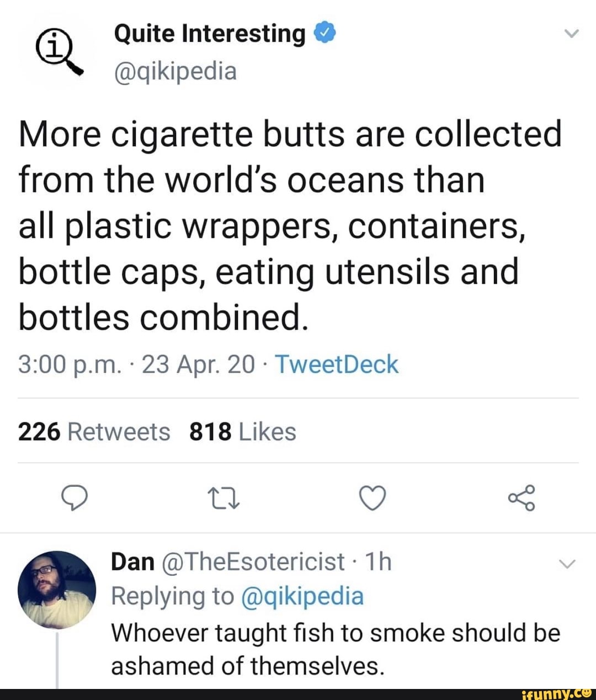Open the Quite Interesting account name
The image size is (596, 700).
pyautogui.click(x=209, y=34)
